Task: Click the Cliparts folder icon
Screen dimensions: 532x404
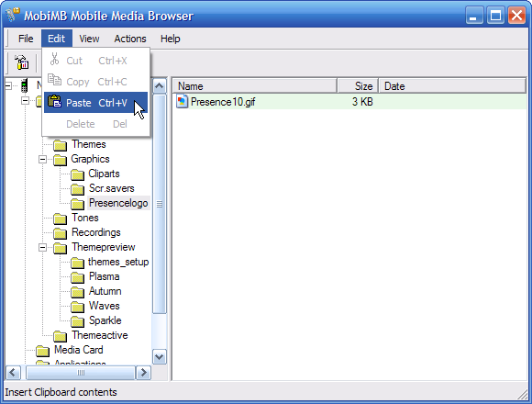Action: [x=77, y=174]
